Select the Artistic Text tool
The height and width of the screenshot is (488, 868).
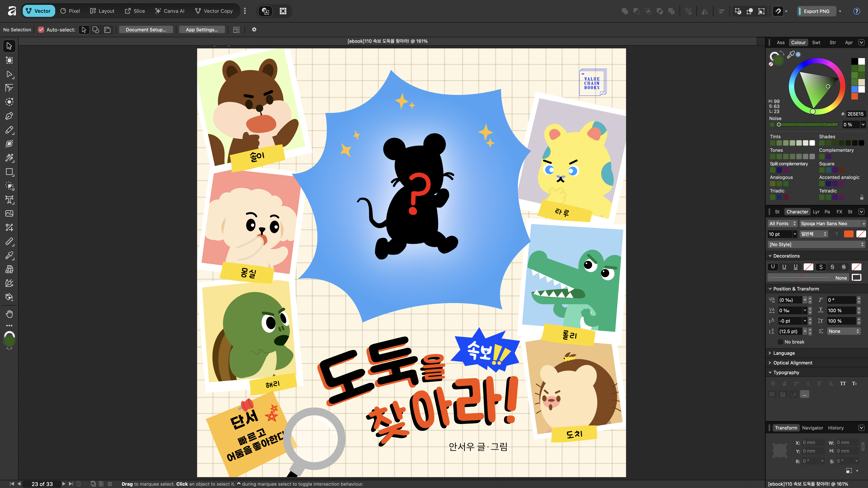[x=9, y=200]
